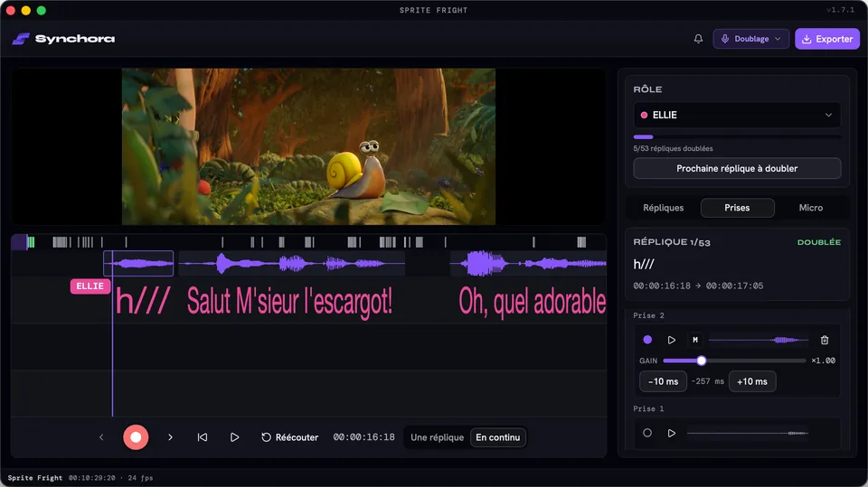The width and height of the screenshot is (868, 487).
Task: Select Prise 2 as the active take
Action: pyautogui.click(x=647, y=340)
